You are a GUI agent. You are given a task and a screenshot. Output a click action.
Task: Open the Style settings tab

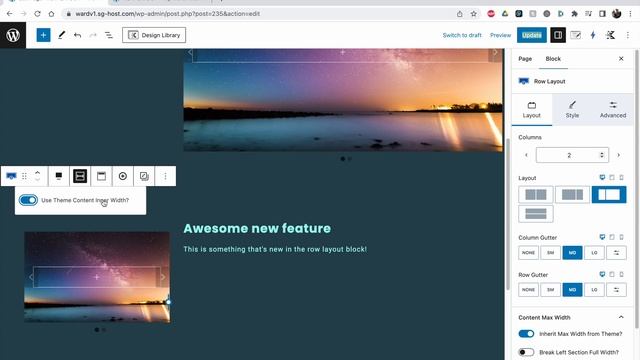coord(572,110)
